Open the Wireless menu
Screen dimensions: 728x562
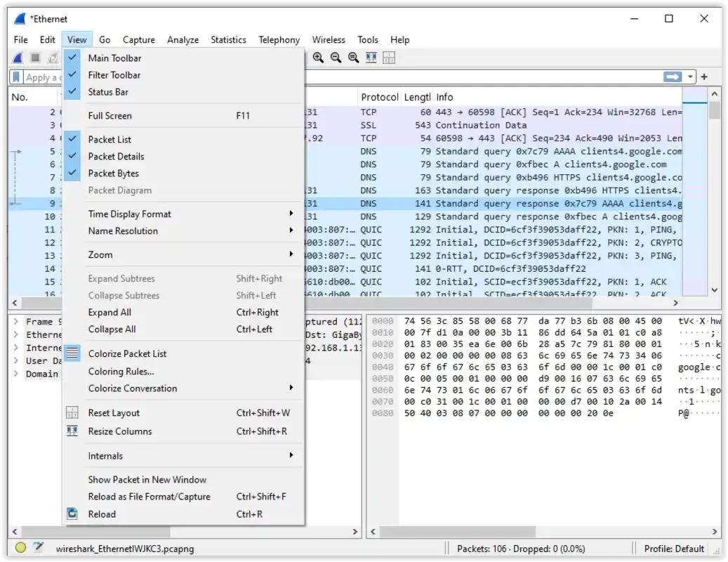(329, 39)
